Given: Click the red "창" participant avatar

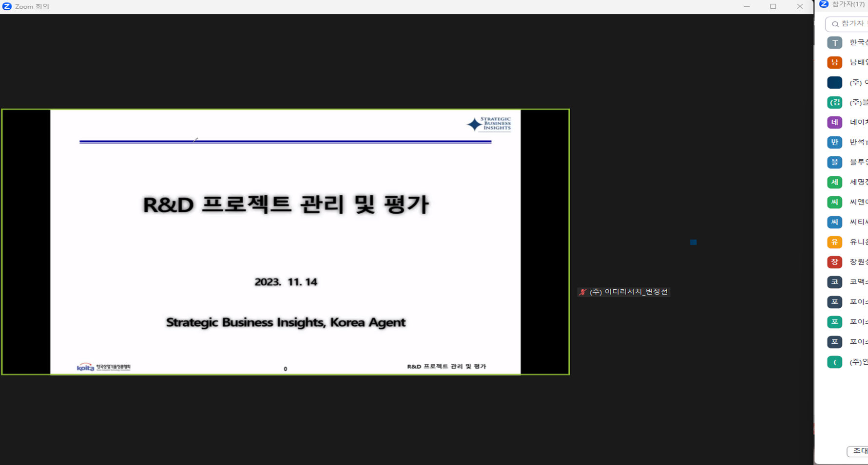Looking at the screenshot, I should (x=834, y=262).
